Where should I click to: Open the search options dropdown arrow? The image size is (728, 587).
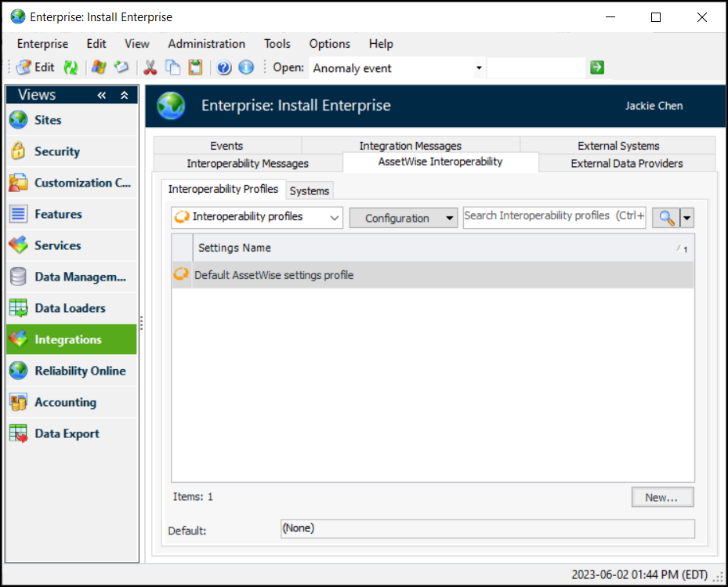[687, 218]
